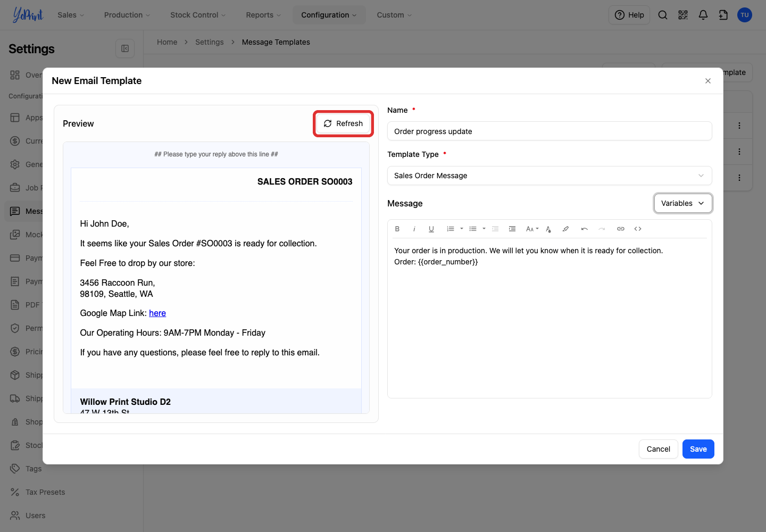
Task: Click the Currency dollar icon in sidebar
Action: pos(15,141)
